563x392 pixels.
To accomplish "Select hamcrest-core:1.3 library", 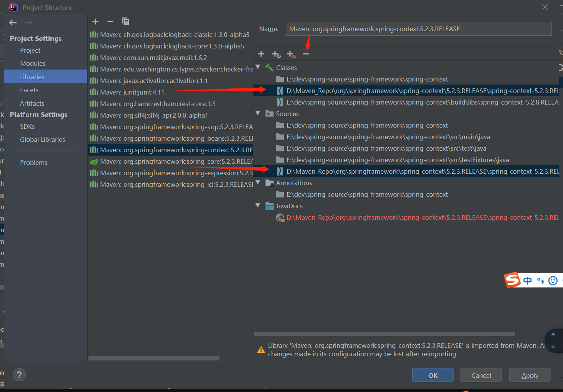I will (x=170, y=104).
